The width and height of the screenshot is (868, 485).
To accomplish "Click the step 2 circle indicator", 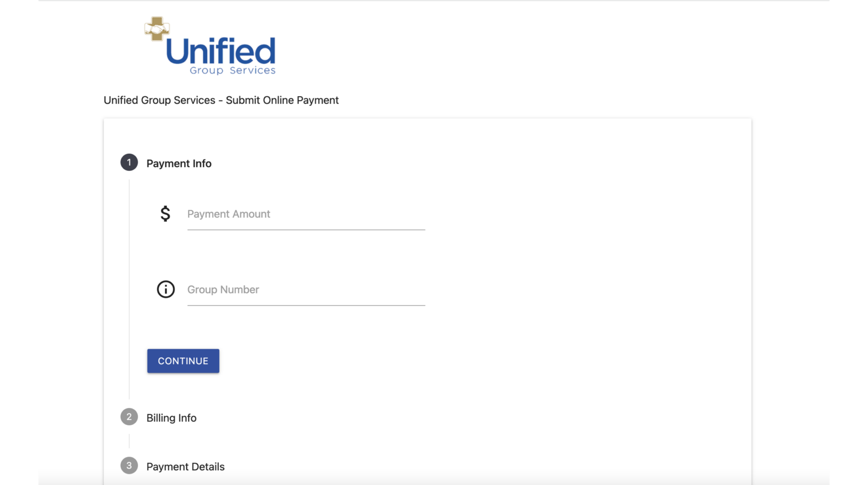I will (x=129, y=417).
